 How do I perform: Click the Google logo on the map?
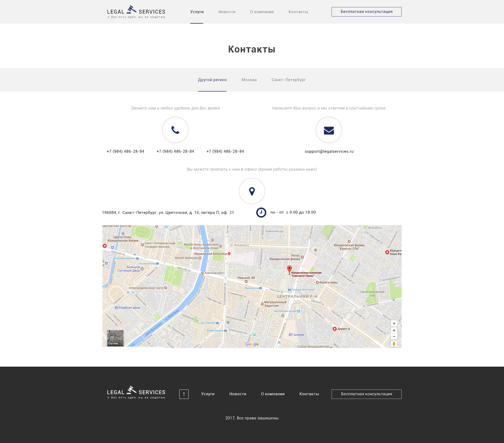252,344
